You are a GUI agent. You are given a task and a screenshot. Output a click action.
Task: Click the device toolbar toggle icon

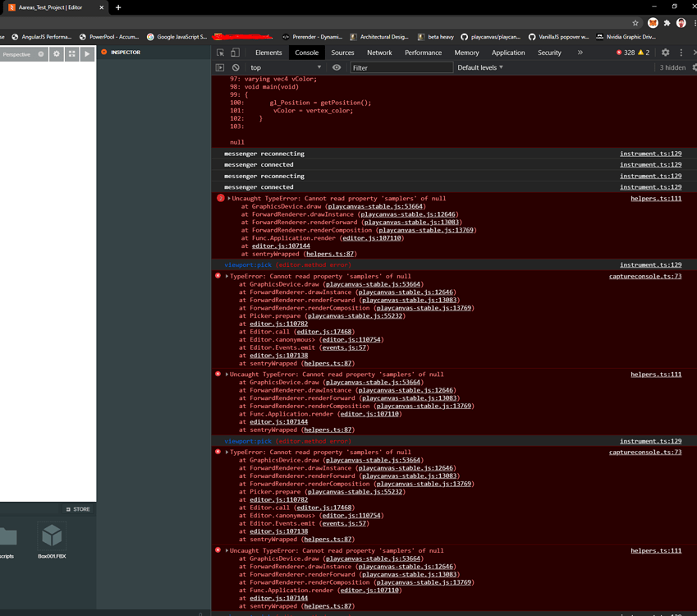pos(234,52)
